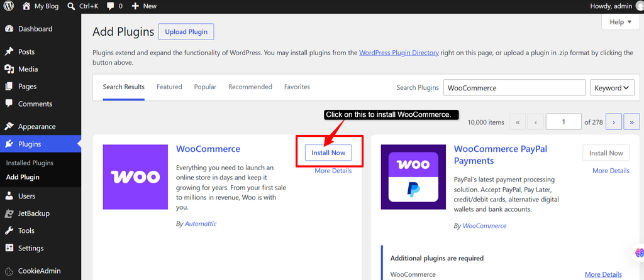Go to next page of results
The height and width of the screenshot is (280, 644).
tap(614, 122)
